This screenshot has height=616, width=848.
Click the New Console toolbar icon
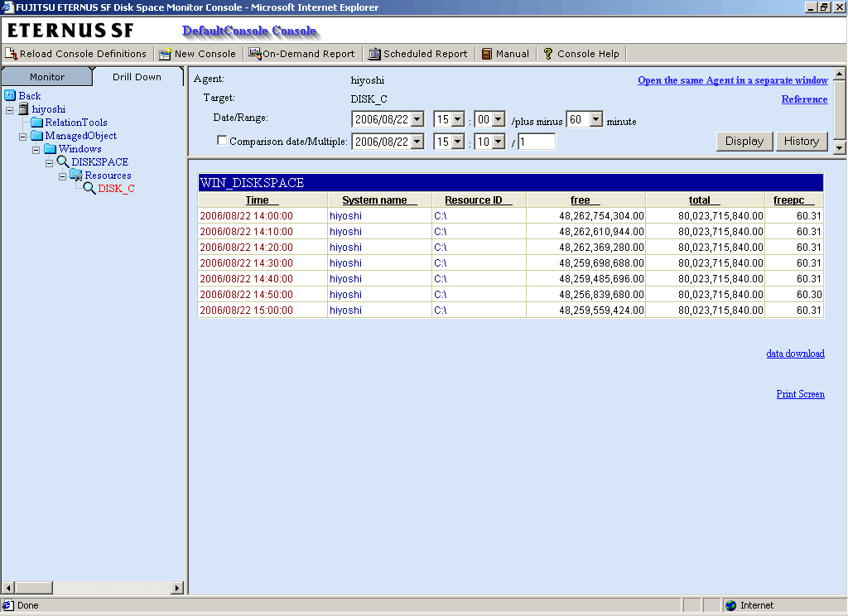click(166, 54)
